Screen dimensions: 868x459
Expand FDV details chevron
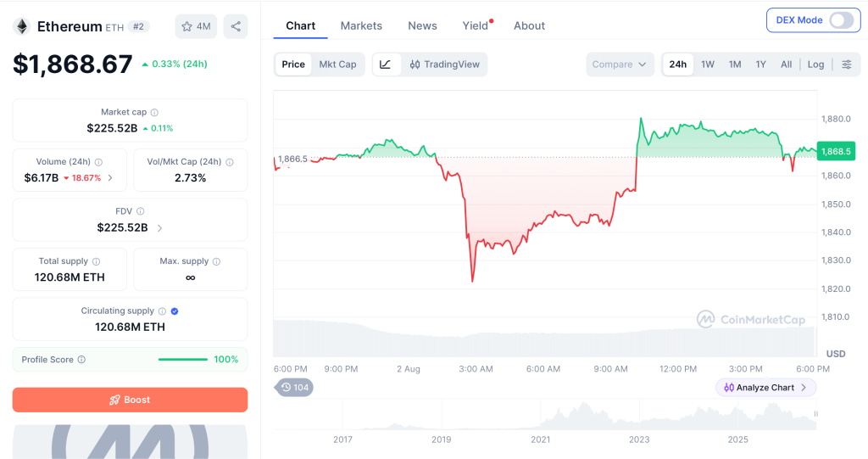[x=159, y=228]
